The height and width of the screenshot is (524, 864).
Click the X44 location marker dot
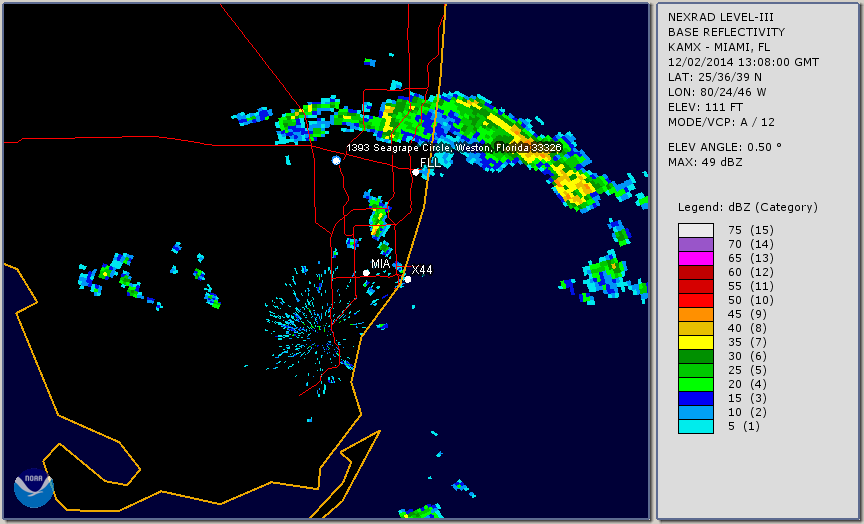pos(408,279)
